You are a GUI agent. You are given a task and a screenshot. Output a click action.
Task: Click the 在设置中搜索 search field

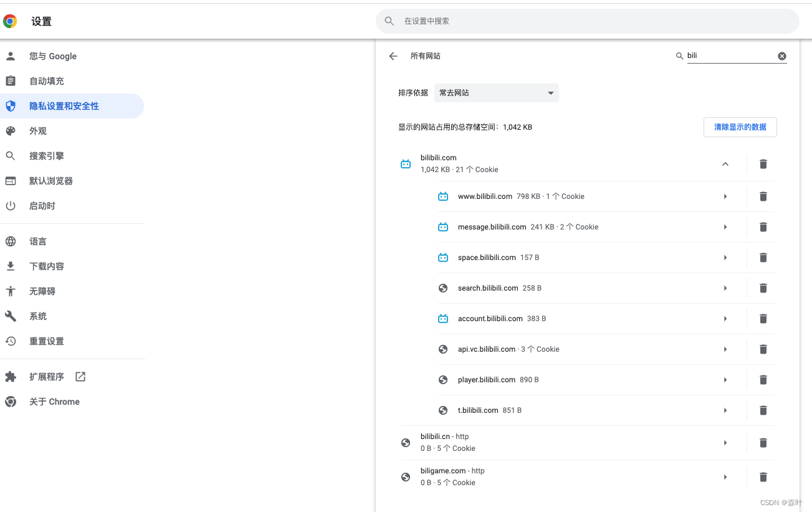click(588, 21)
